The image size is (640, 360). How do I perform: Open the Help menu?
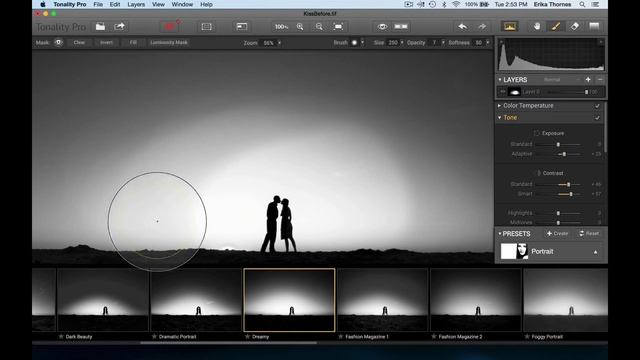pos(206,4)
